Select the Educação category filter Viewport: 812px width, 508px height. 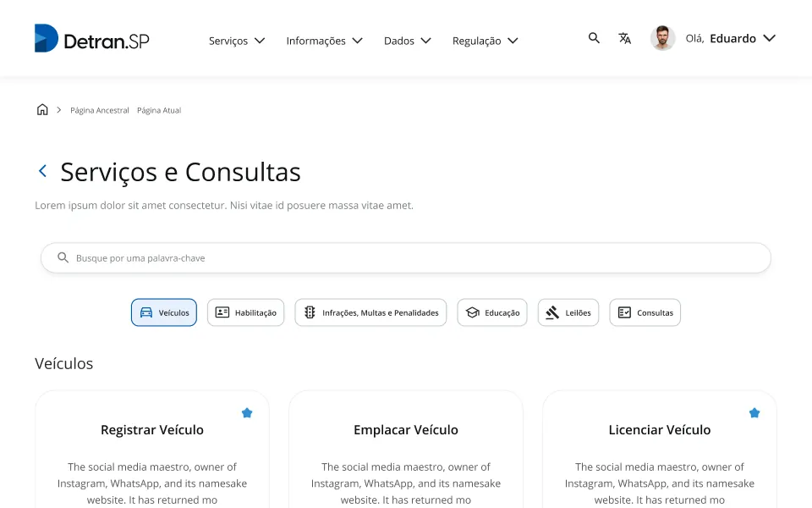[x=492, y=312]
